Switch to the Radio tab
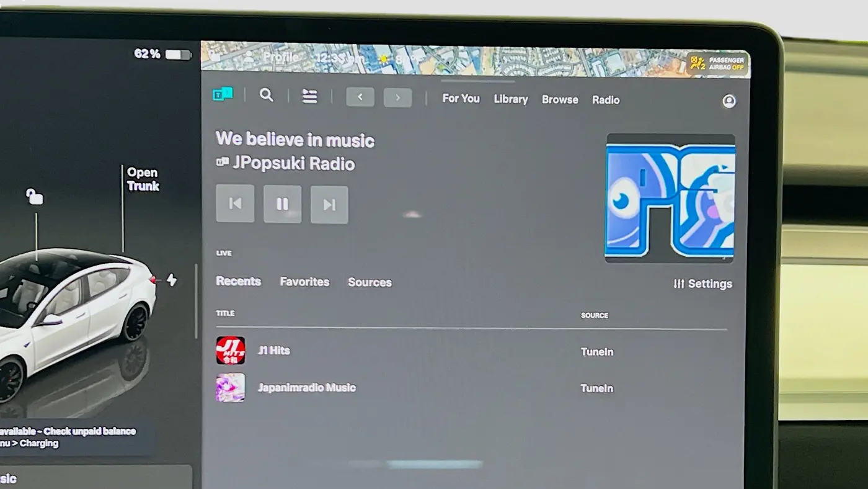 point(606,100)
